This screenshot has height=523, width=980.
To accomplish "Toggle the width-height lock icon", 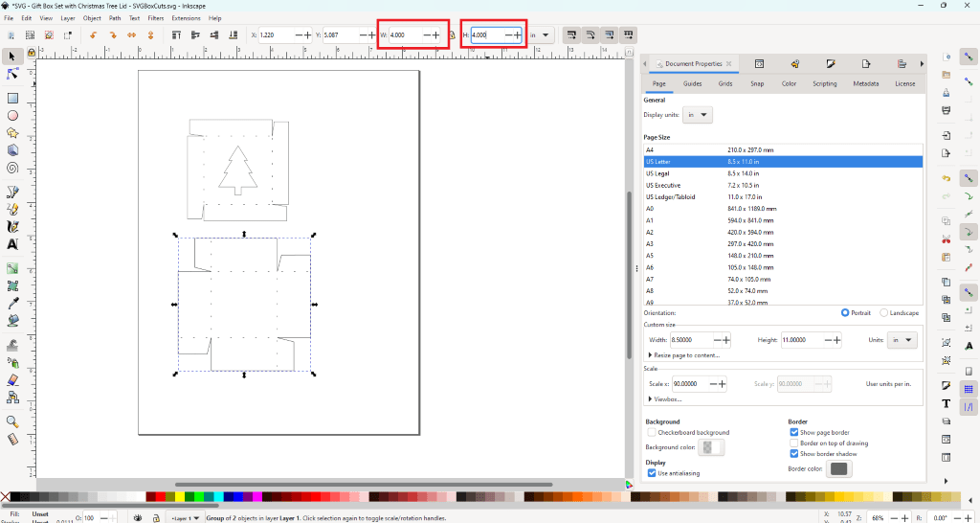I will point(452,35).
